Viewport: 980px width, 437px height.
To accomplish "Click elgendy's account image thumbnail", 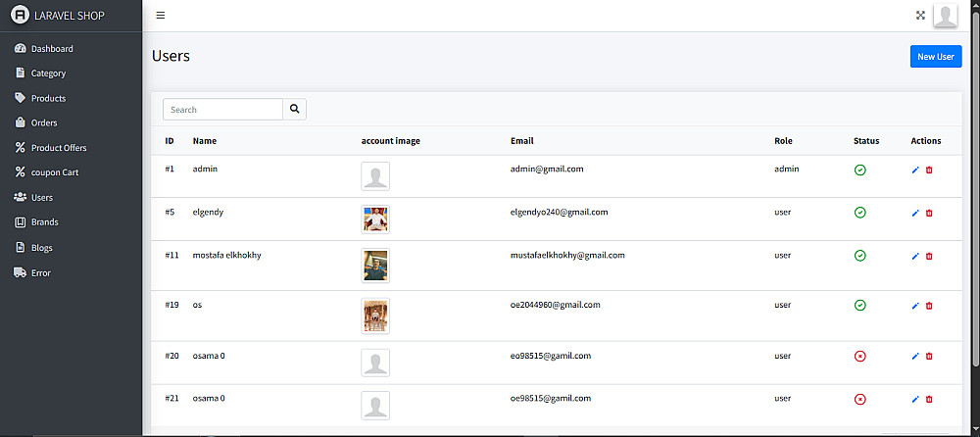I will pos(375,218).
